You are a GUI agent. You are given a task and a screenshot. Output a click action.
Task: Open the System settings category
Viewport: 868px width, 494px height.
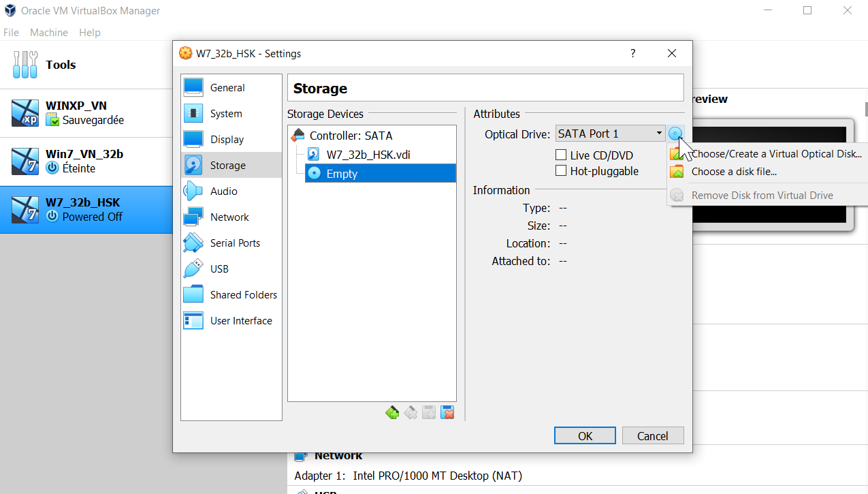(x=231, y=114)
